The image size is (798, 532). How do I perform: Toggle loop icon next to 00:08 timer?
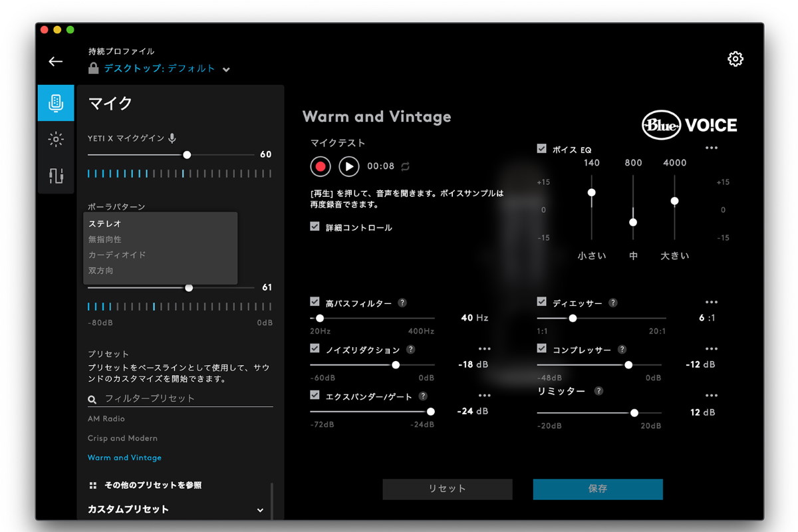405,166
